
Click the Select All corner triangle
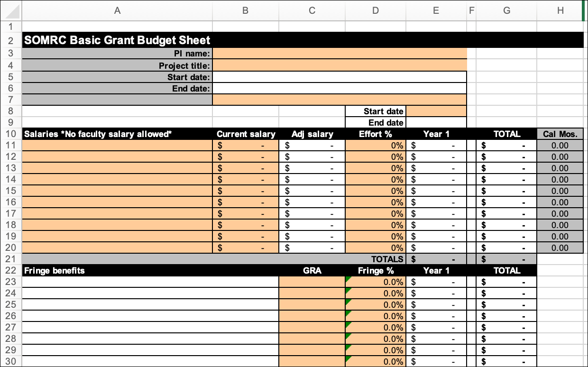coord(11,10)
